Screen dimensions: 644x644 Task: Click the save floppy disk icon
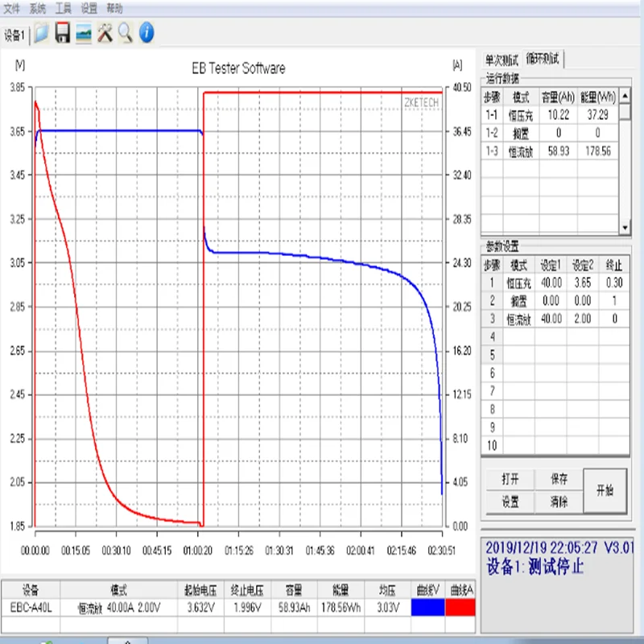[x=62, y=33]
